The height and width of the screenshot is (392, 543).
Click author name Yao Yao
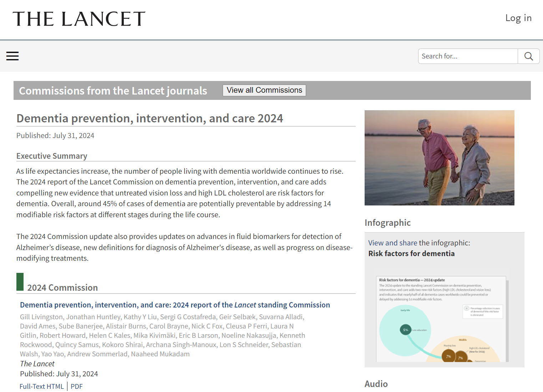coord(52,354)
